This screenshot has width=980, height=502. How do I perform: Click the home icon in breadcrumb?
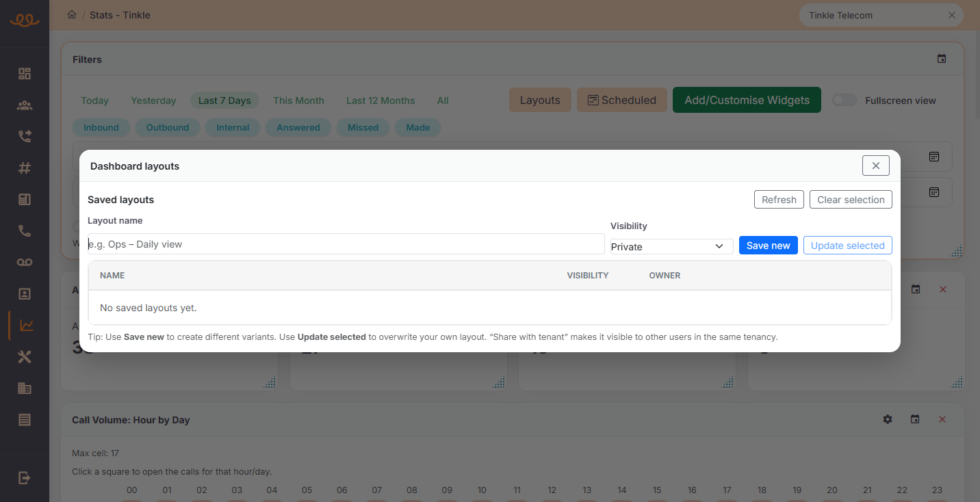tap(72, 15)
